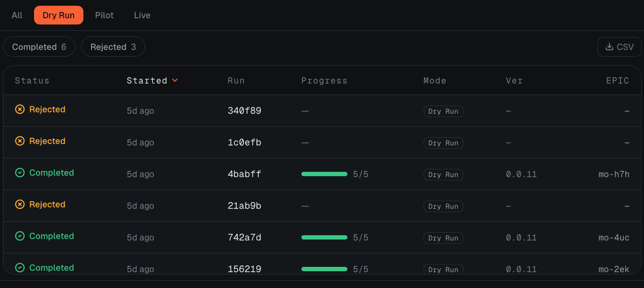Screen dimensions: 644x288
Task: Click the rejected icon on run 340f89
Action: pyautogui.click(x=20, y=109)
